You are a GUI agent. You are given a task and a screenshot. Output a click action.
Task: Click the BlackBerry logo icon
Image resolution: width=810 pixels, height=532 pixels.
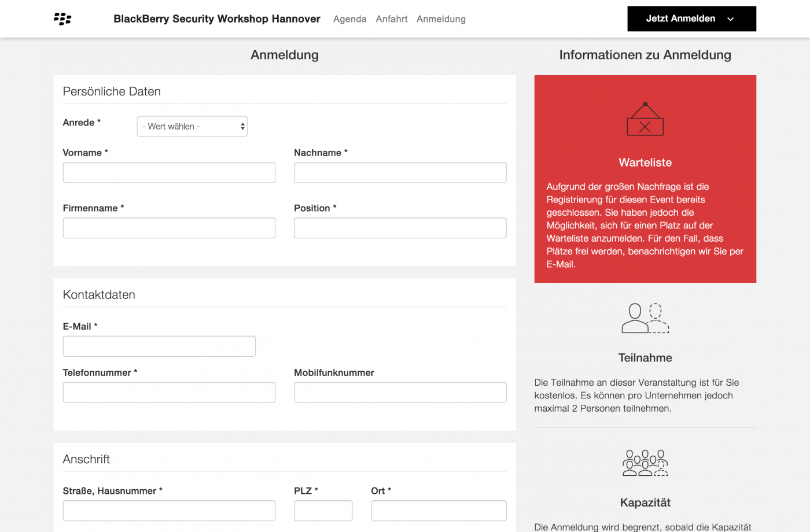click(62, 19)
